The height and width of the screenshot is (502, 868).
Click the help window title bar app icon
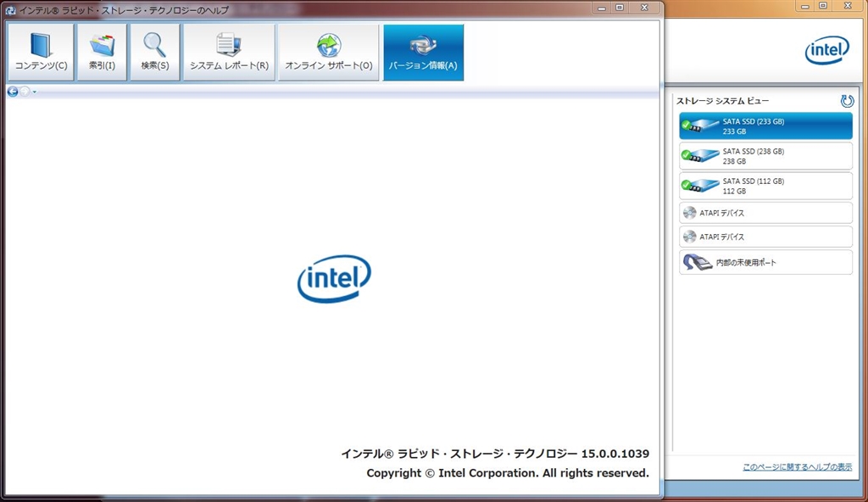[10, 10]
